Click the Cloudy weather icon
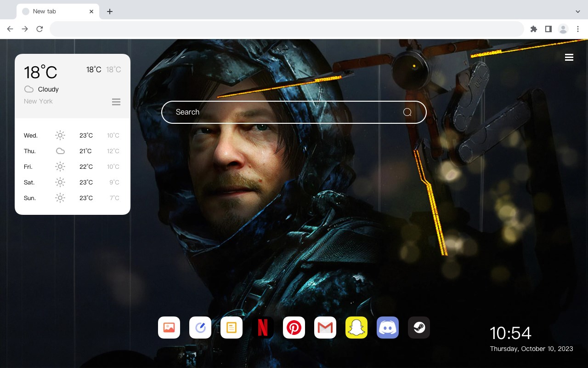The image size is (588, 368). click(29, 89)
